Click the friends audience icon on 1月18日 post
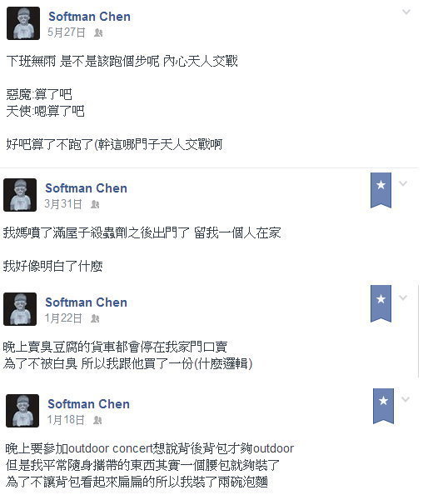This screenshot has height=500, width=448. (x=97, y=420)
